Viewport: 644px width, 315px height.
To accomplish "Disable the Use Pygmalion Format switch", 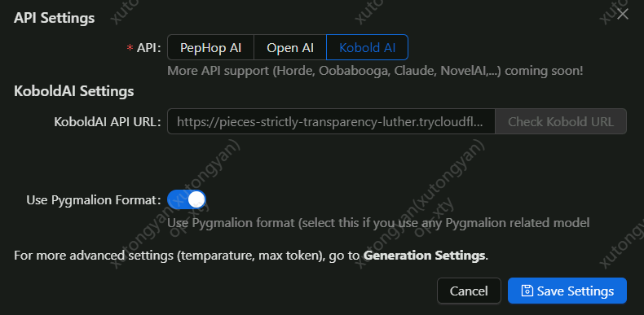I will pyautogui.click(x=187, y=199).
